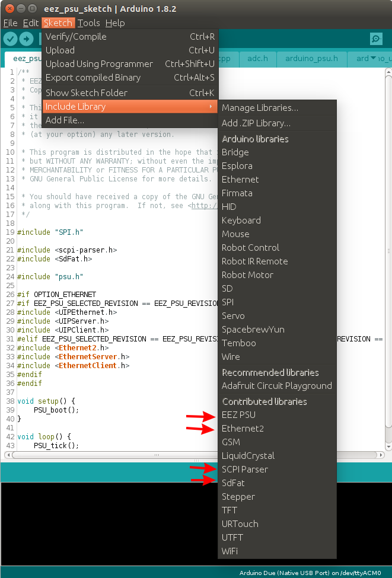This screenshot has height=578, width=392.
Task: Include the URTouch library
Action: pyautogui.click(x=278, y=524)
